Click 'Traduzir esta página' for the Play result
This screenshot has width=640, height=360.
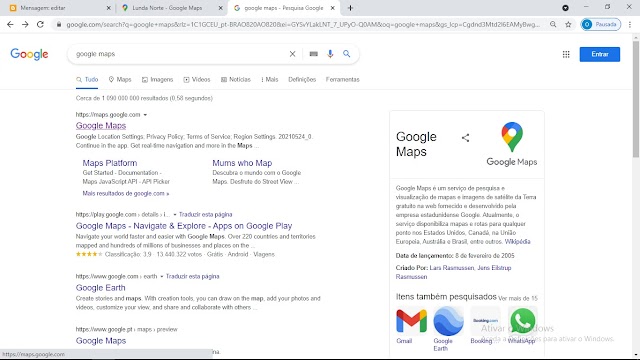click(205, 215)
